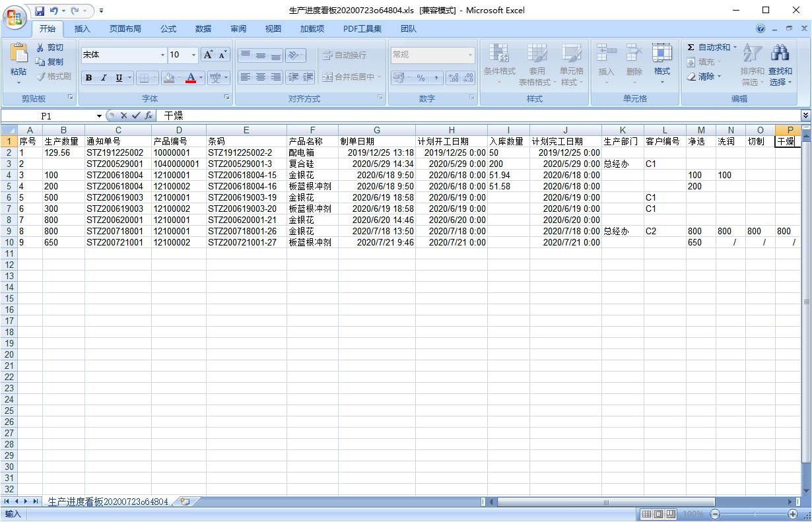Increase font size with the larger A icon
Viewport: 812px width, 522px height.
point(208,55)
